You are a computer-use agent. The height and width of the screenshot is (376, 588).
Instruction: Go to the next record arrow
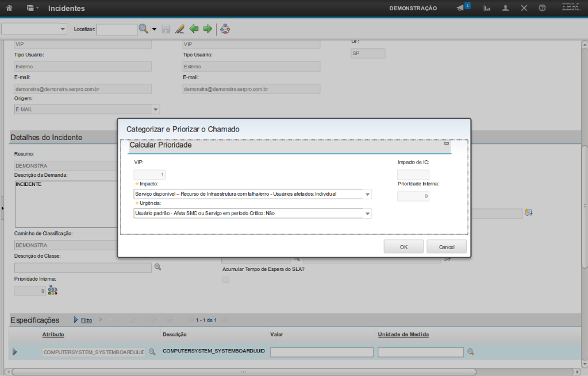click(x=207, y=29)
